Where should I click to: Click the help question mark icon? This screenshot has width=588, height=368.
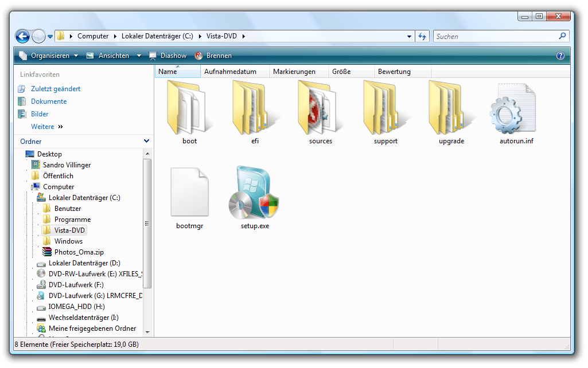[x=560, y=56]
